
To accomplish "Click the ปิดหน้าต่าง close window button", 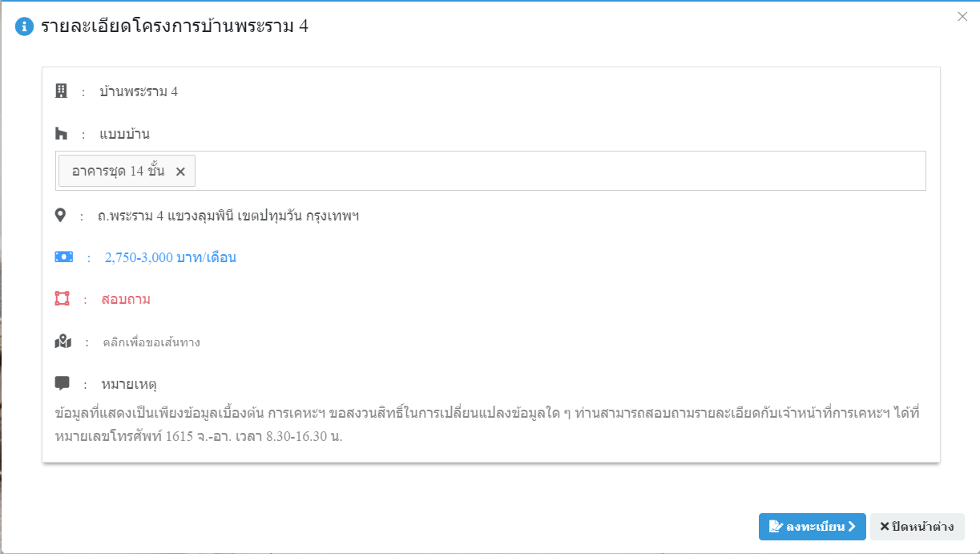I will (917, 527).
